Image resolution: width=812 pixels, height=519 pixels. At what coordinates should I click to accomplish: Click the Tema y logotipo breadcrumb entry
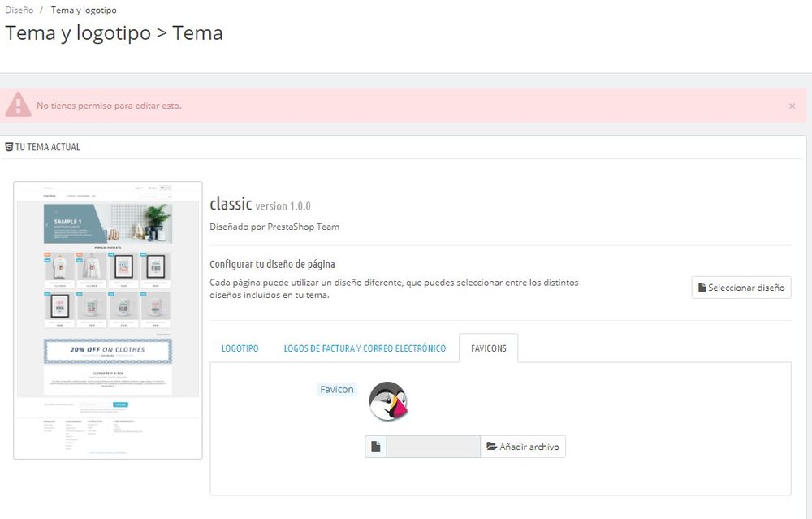pos(83,10)
